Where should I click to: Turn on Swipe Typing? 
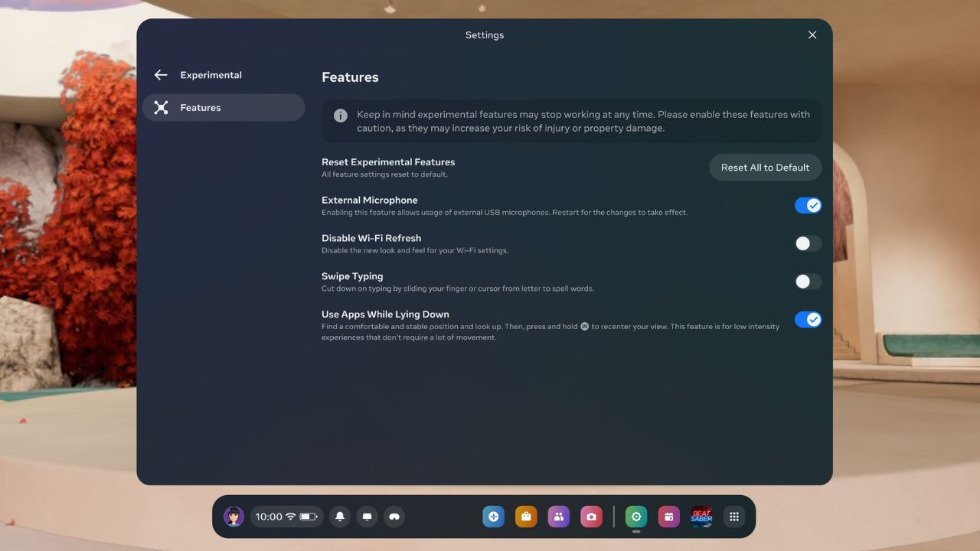pyautogui.click(x=808, y=282)
